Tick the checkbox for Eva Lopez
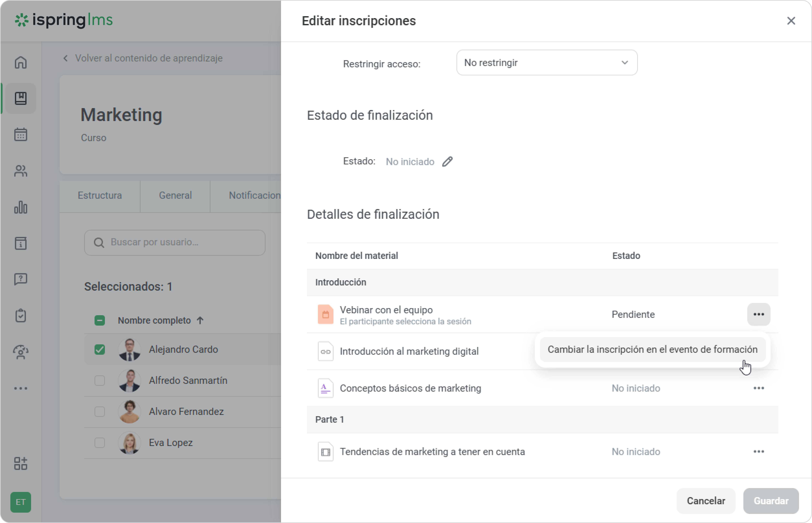This screenshot has width=812, height=523. (100, 443)
